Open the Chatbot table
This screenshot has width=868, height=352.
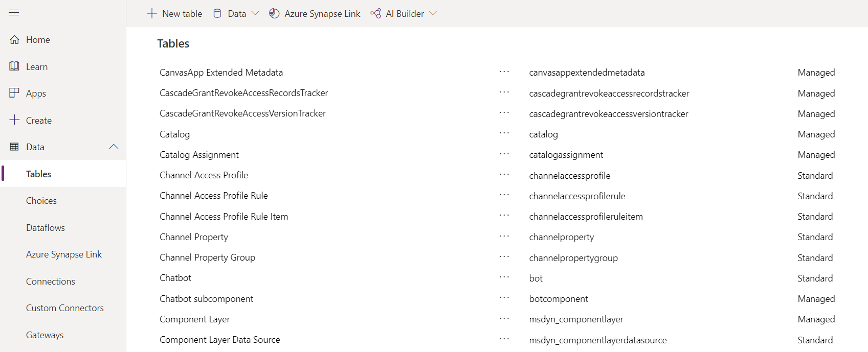click(175, 278)
